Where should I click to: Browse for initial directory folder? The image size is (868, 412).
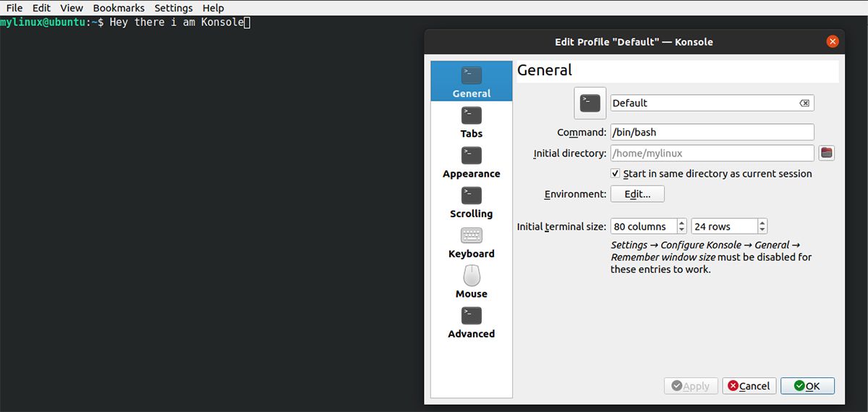click(x=827, y=153)
